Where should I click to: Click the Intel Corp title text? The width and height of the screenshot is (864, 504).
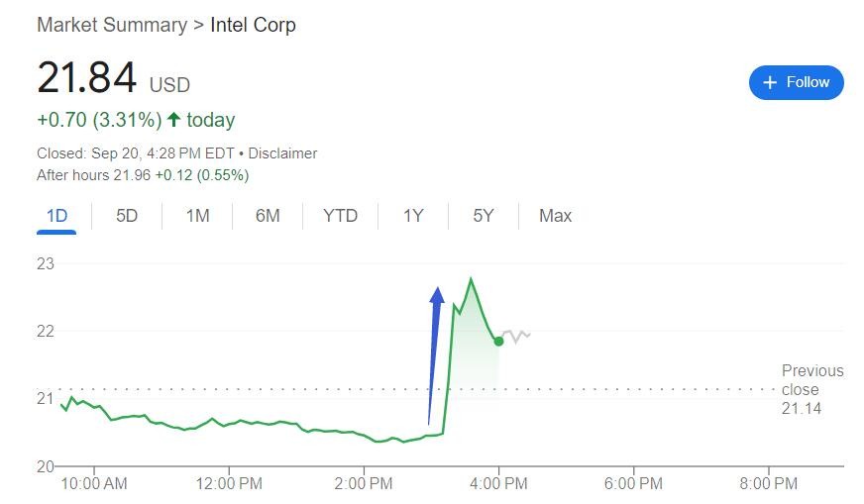pyautogui.click(x=253, y=25)
